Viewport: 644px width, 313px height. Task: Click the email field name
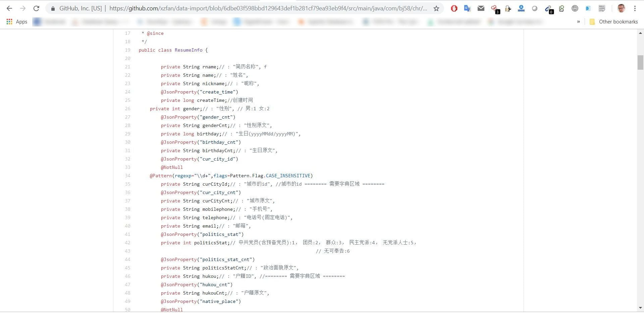click(209, 226)
